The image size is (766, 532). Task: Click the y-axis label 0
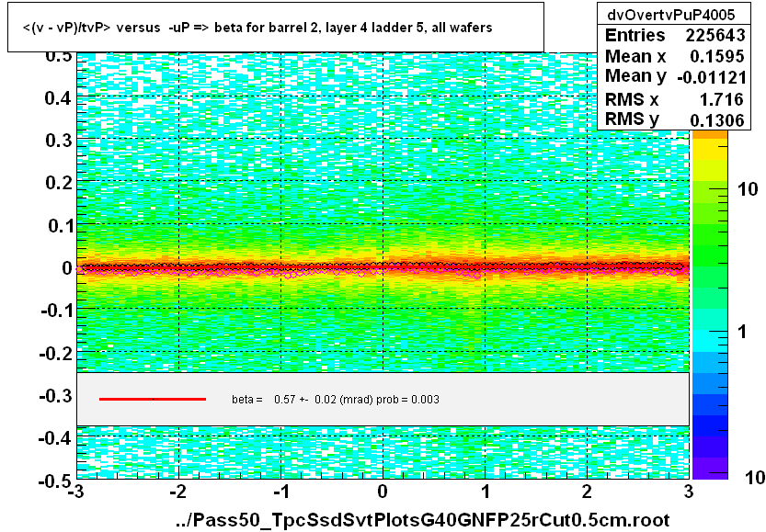(67, 268)
